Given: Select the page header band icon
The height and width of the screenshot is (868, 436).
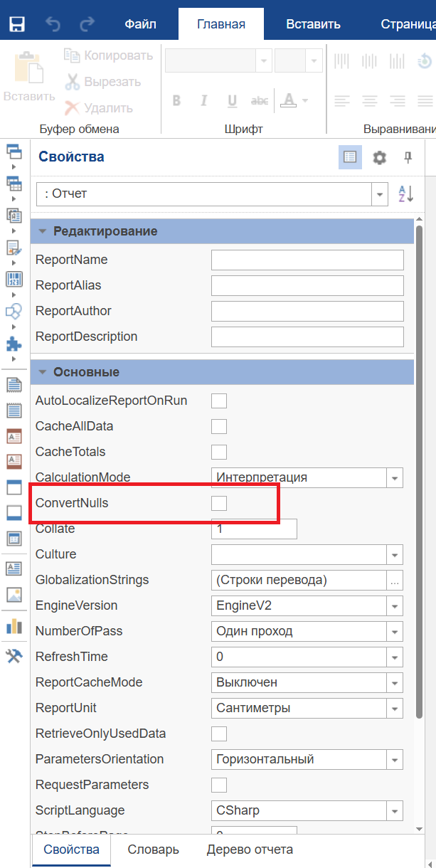Looking at the screenshot, I should [14, 385].
